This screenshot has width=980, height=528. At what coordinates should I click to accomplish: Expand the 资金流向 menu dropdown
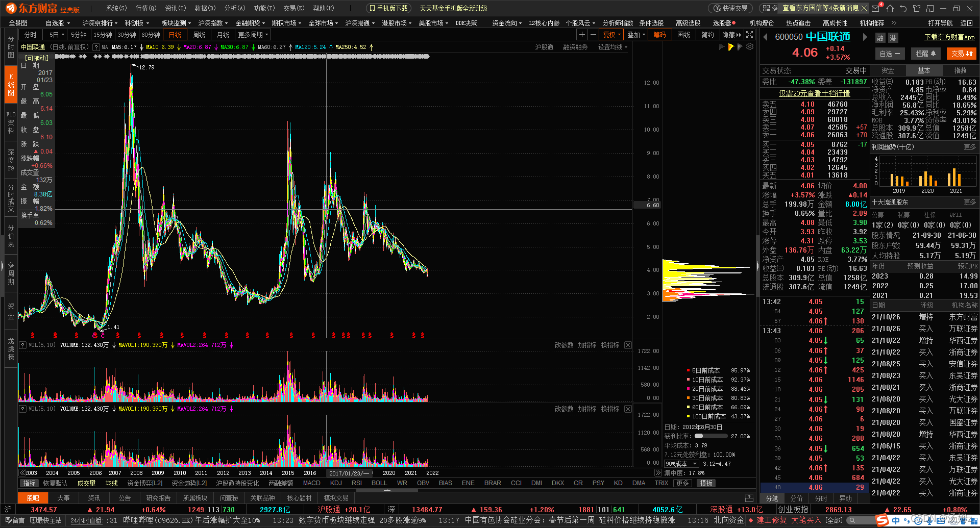[507, 23]
